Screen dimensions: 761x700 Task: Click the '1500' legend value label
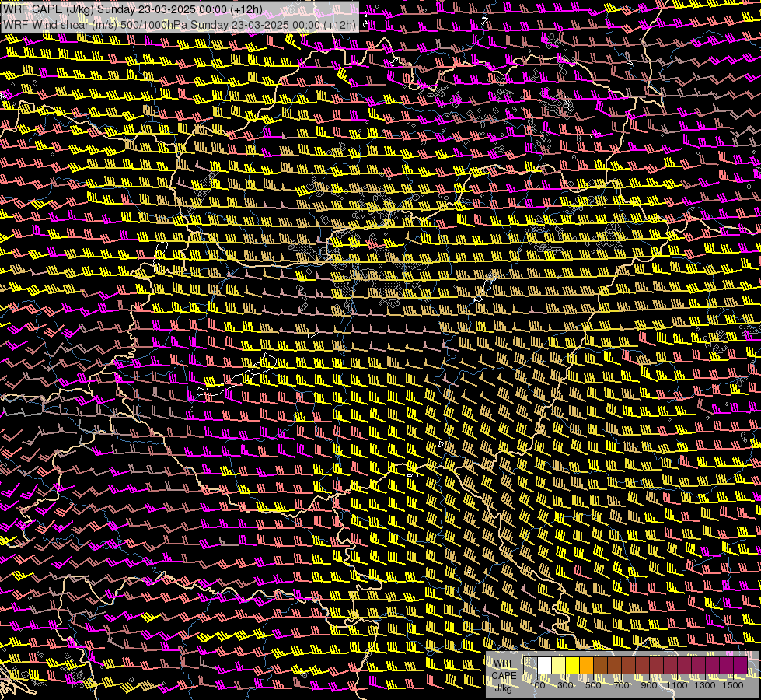coord(733,685)
